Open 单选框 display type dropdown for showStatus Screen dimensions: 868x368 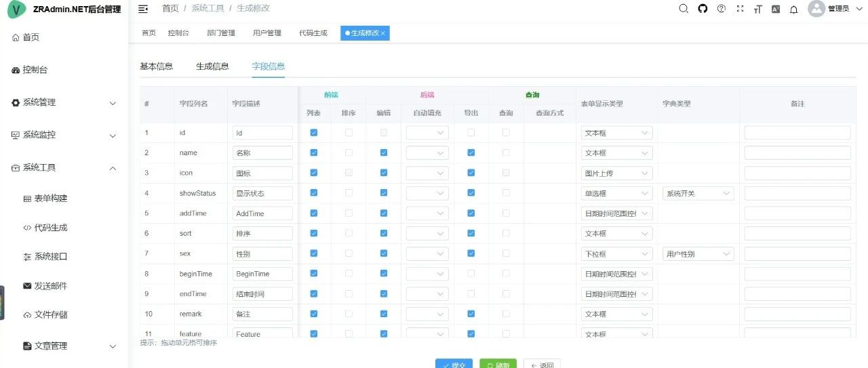616,193
